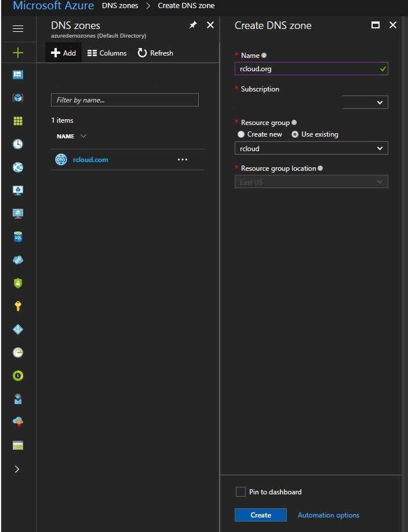Open the clock Recent icon in the sidebar

coord(17,144)
